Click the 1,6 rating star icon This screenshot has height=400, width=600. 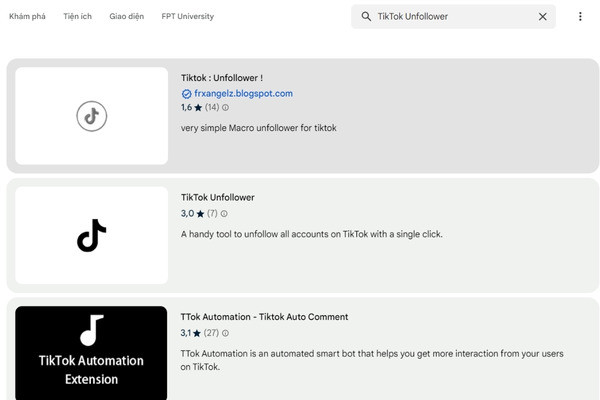point(198,108)
